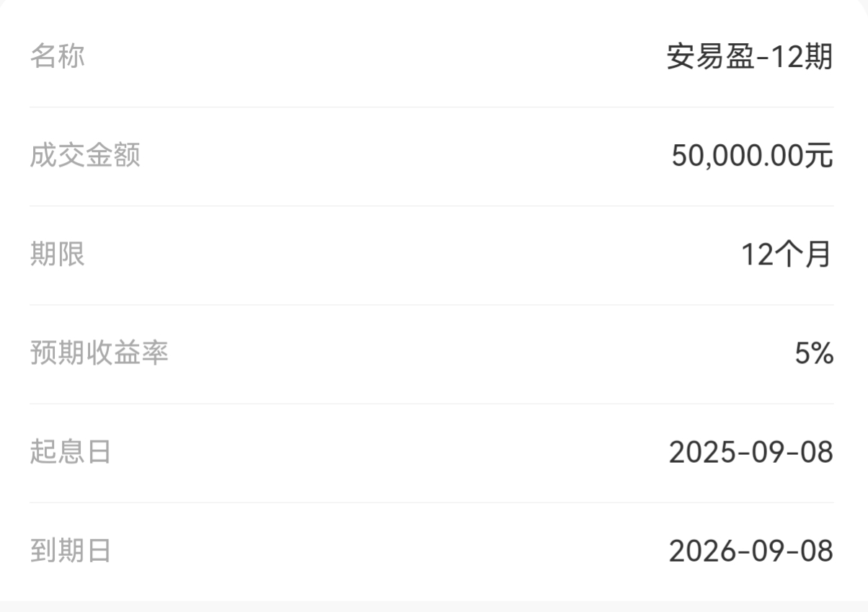This screenshot has height=612, width=868.
Task: Click the 成交金额 label
Action: pos(85,155)
